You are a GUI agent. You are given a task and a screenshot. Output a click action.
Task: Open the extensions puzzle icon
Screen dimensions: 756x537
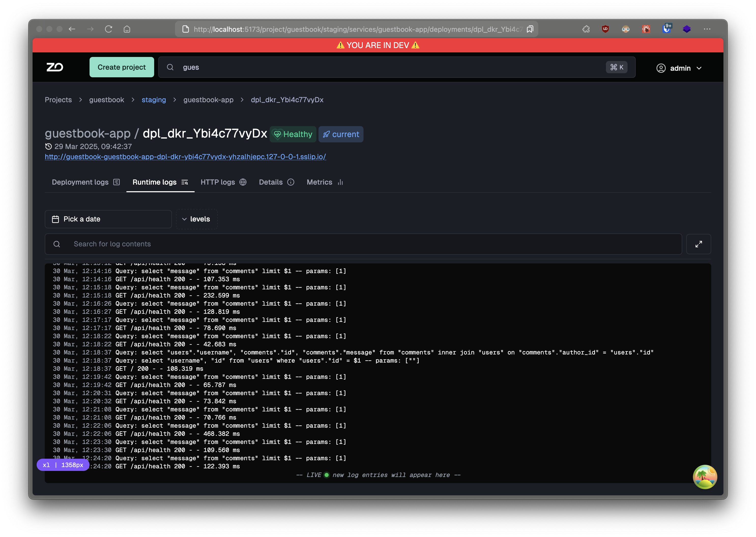pyautogui.click(x=586, y=29)
